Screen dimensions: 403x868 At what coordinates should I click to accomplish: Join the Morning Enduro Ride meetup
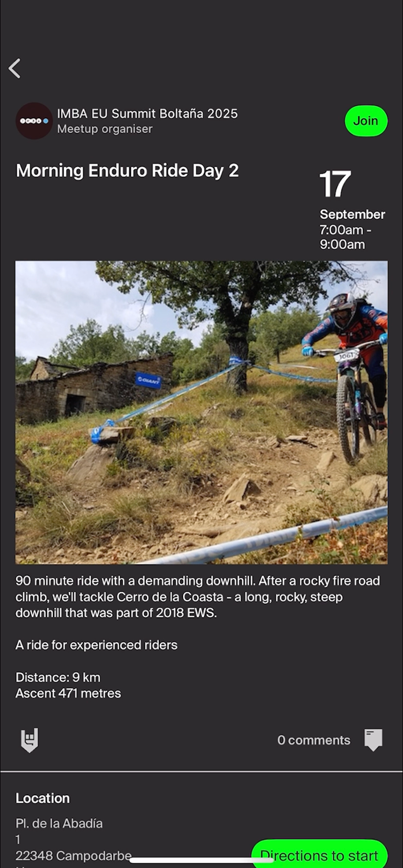click(x=366, y=121)
